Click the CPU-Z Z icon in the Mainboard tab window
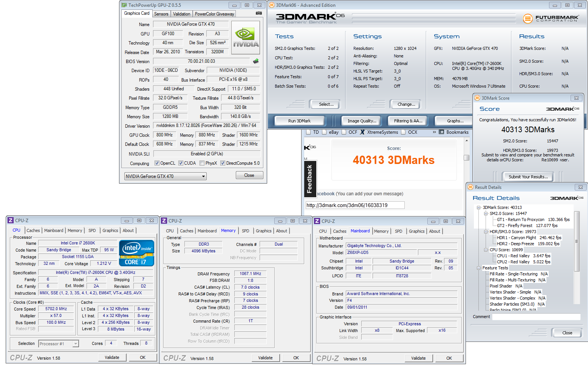The height and width of the screenshot is (374, 588). point(317,221)
